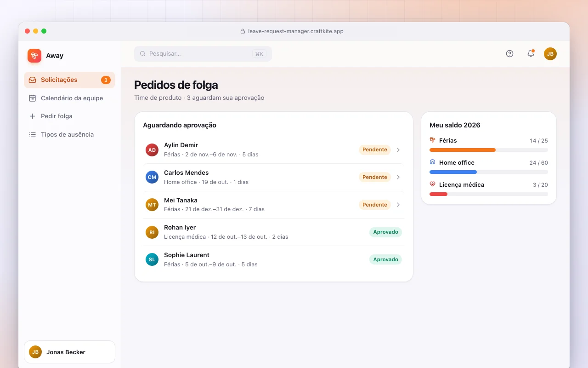
Task: Go to Calendário da equipe
Action: (69, 98)
